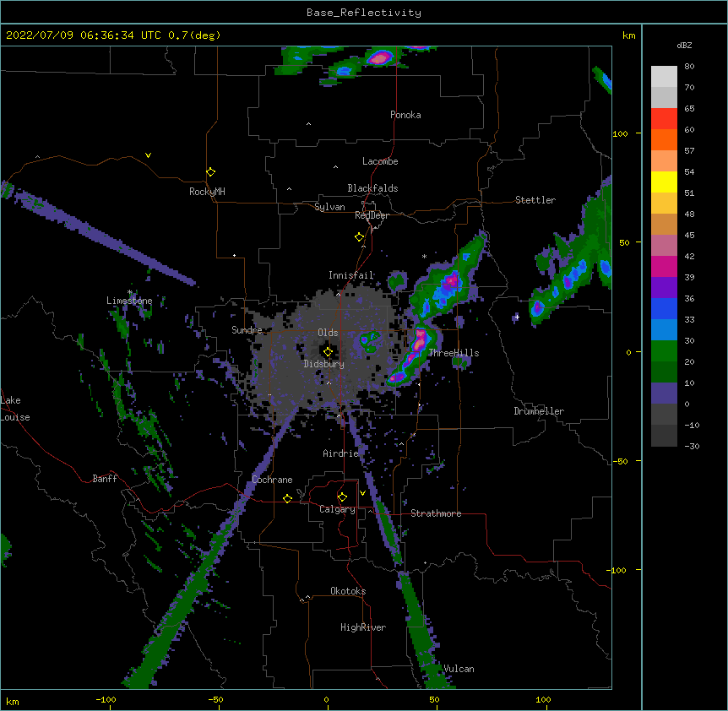Click the Sundre town label
Image resolution: width=728 pixels, height=711 pixels.
coord(247,330)
